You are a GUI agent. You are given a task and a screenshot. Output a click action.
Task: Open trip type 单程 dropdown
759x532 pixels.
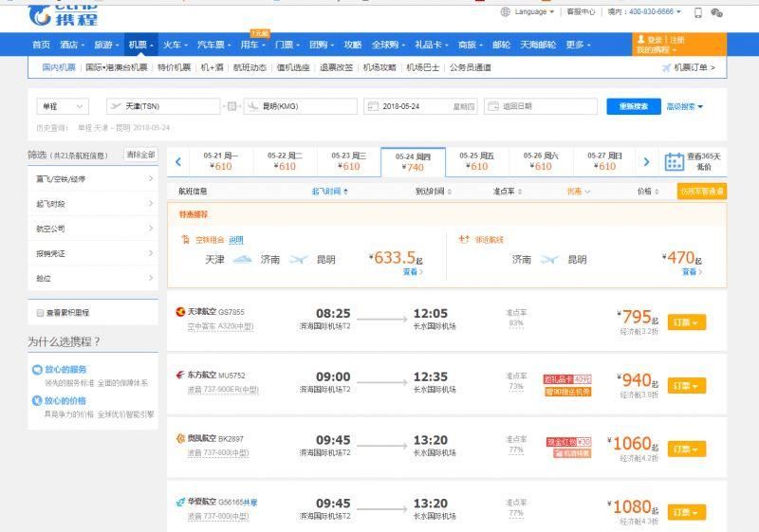63,106
